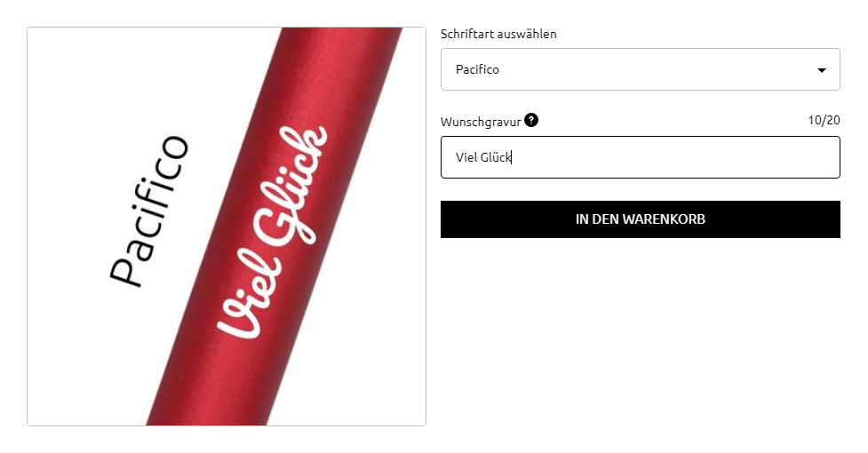Click the rotated Pacifico font label in preview
Image resolution: width=868 pixels, height=453 pixels.
148,211
